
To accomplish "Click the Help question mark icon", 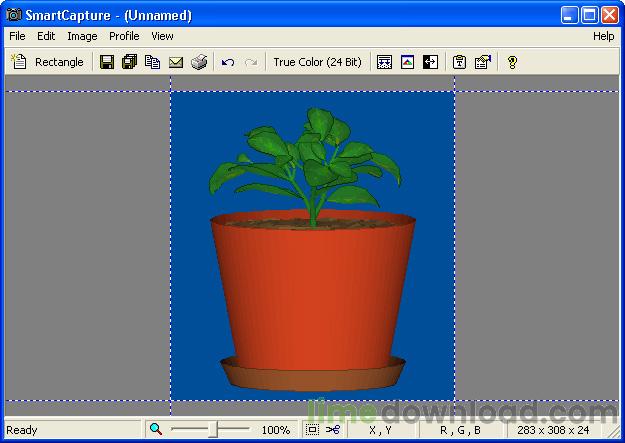I will (512, 62).
